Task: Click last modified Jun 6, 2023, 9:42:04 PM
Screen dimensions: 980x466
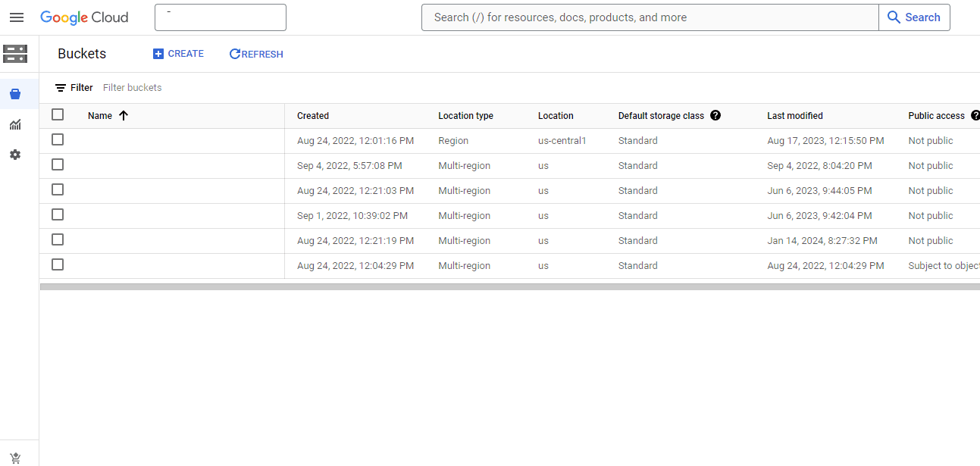Action: [819, 216]
